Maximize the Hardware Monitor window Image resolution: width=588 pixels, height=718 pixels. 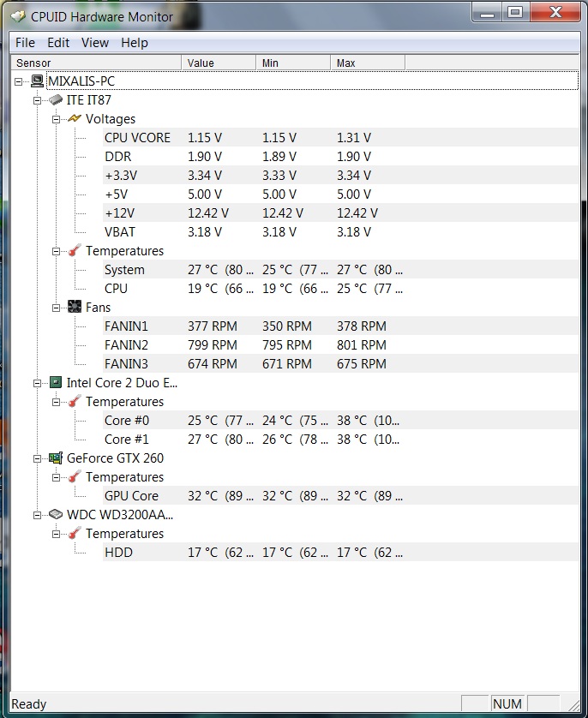516,12
